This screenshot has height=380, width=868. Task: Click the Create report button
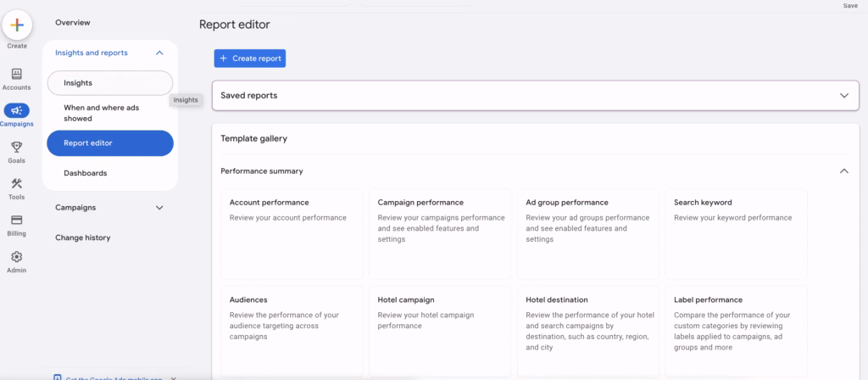pyautogui.click(x=249, y=58)
